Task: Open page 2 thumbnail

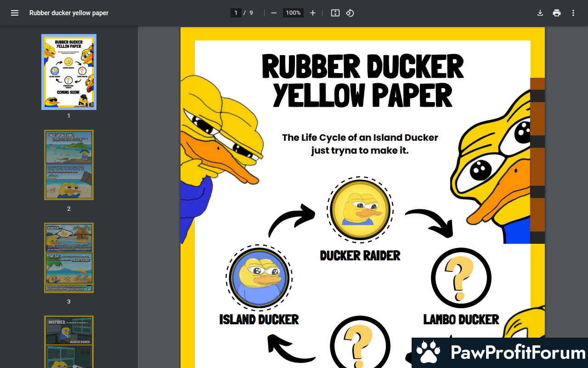Action: [x=69, y=165]
